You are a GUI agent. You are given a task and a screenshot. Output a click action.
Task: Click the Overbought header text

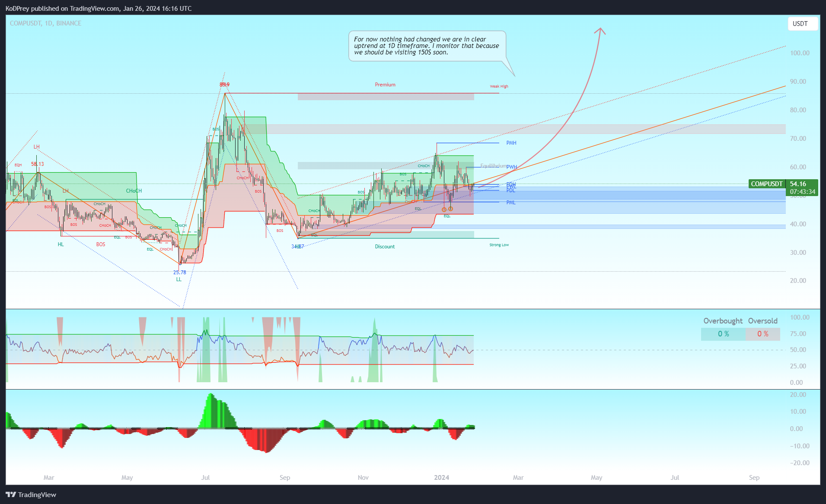coord(723,321)
